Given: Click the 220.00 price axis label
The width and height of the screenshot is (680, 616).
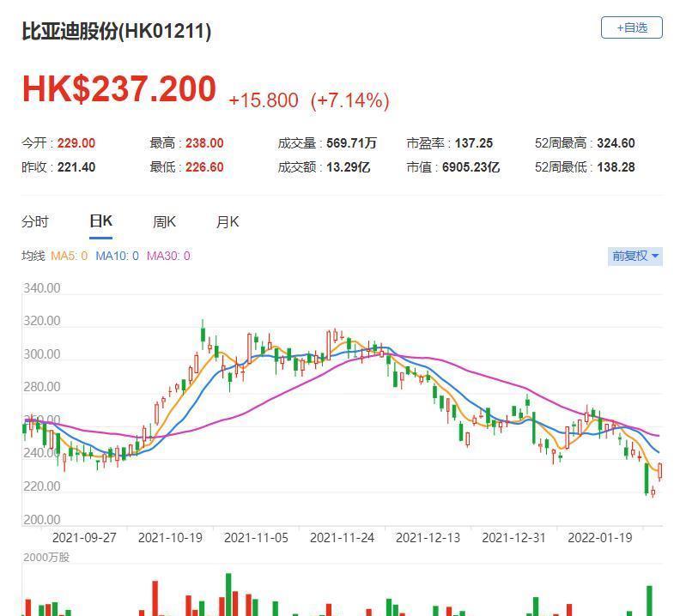Looking at the screenshot, I should (41, 486).
